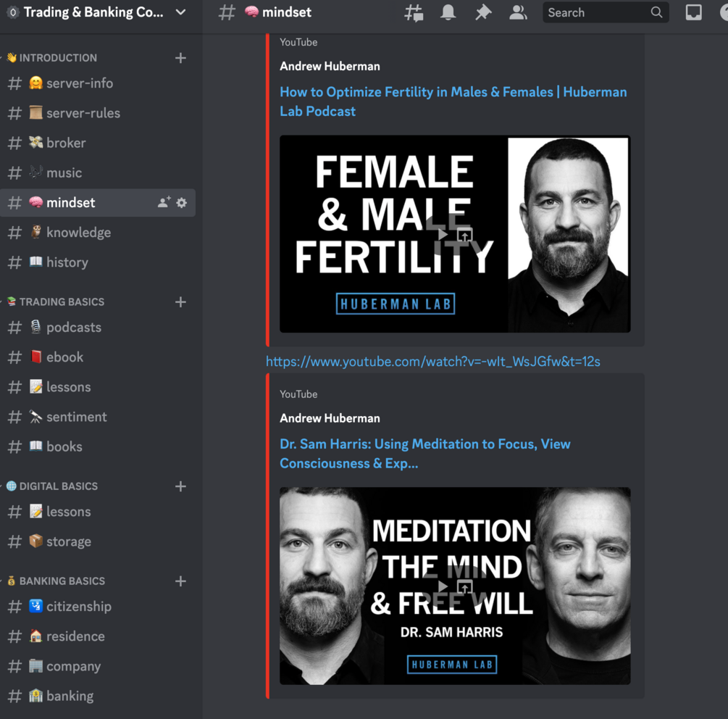
Task: Open the Threads icon in channel header
Action: tap(413, 12)
